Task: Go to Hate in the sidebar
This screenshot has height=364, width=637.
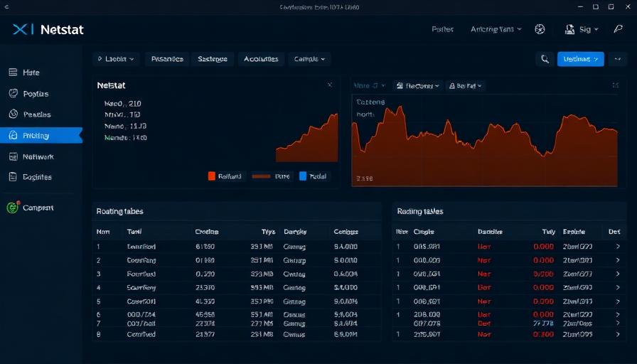Action: pos(31,73)
